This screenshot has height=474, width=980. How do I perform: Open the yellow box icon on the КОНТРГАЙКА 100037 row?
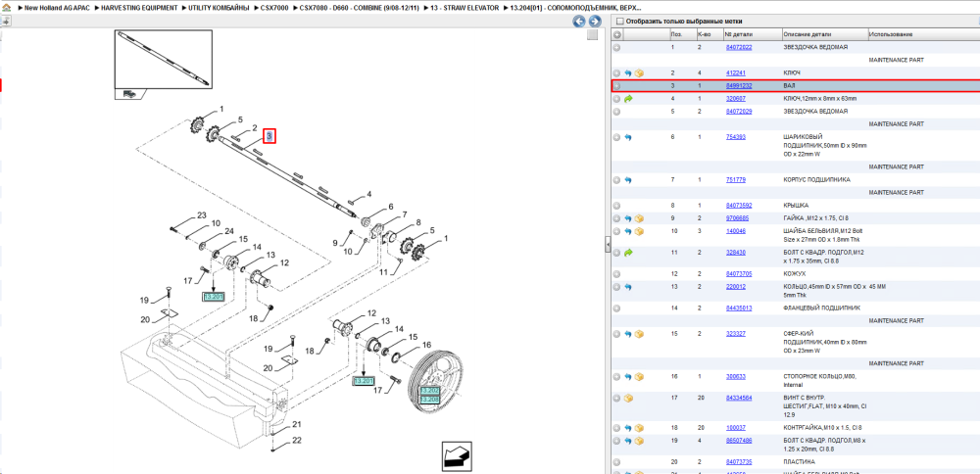pos(639,428)
